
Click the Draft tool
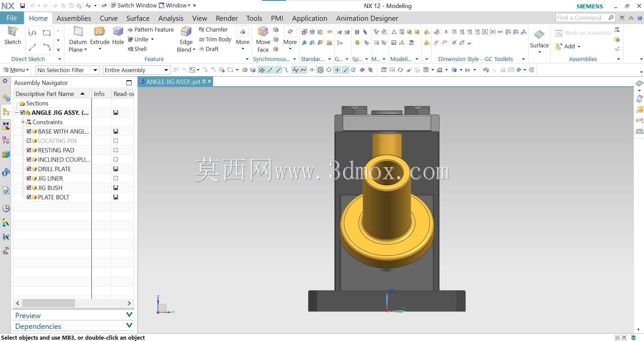[209, 49]
